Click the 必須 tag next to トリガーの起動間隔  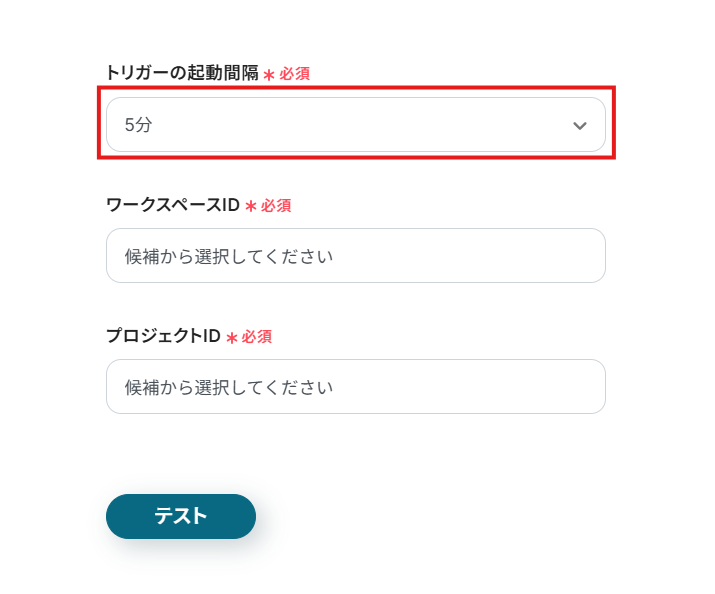coord(295,74)
